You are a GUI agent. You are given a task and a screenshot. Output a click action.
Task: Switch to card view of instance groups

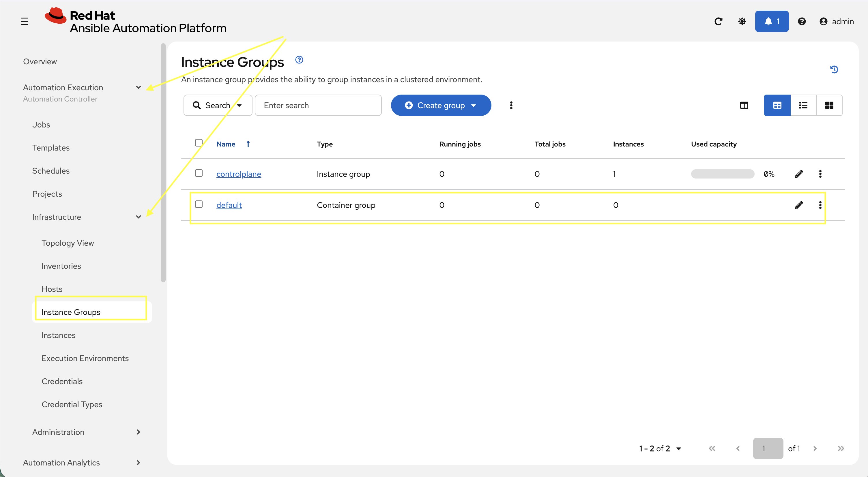[x=829, y=105]
